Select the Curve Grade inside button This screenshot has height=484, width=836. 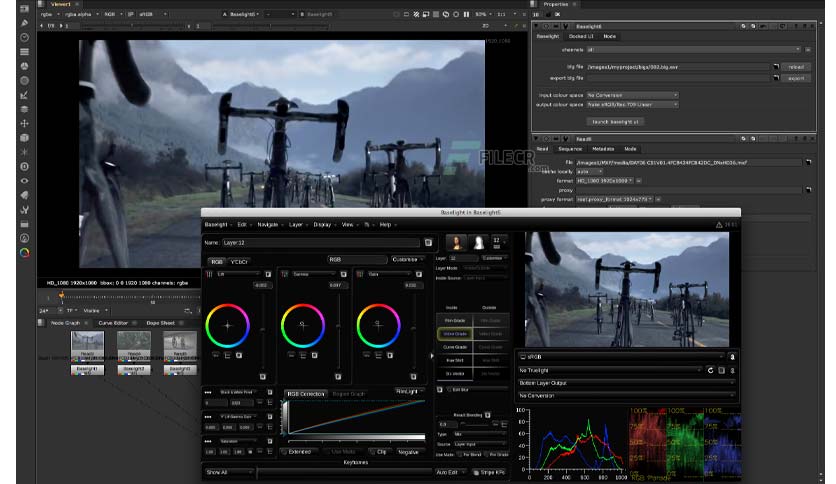(x=455, y=347)
